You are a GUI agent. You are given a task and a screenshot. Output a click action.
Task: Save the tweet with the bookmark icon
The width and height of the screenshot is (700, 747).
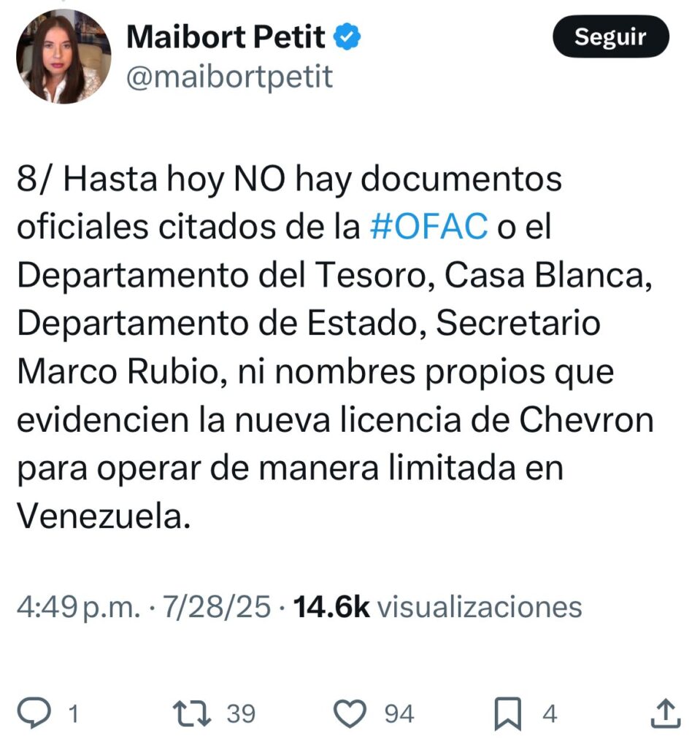[x=508, y=713]
